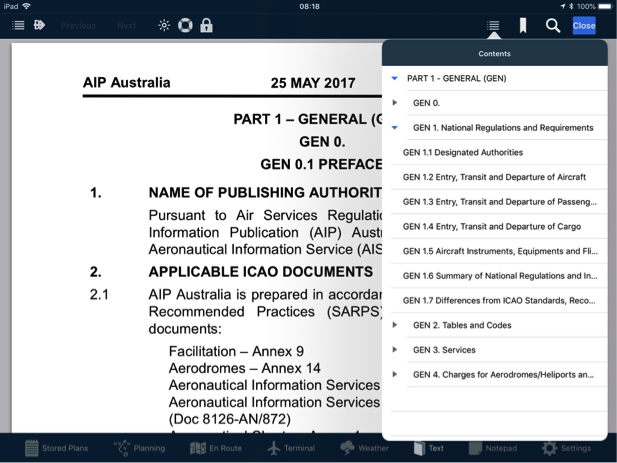Open the document list icon in top-left toolbar
Screen dimensions: 617x463
pyautogui.click(x=18, y=26)
